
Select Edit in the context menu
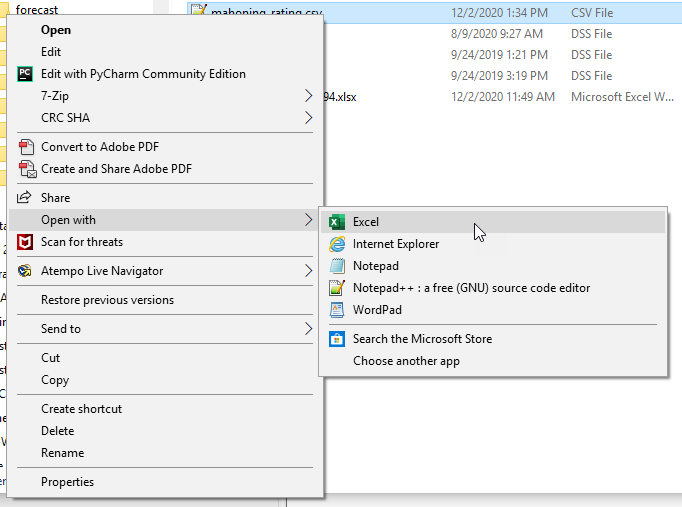(165, 52)
